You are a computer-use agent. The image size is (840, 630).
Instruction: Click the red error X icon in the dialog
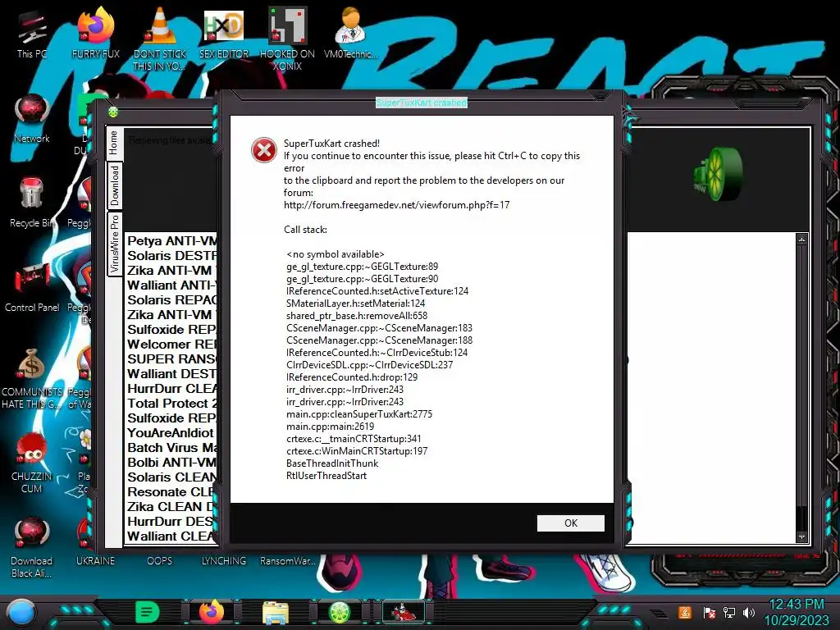264,150
